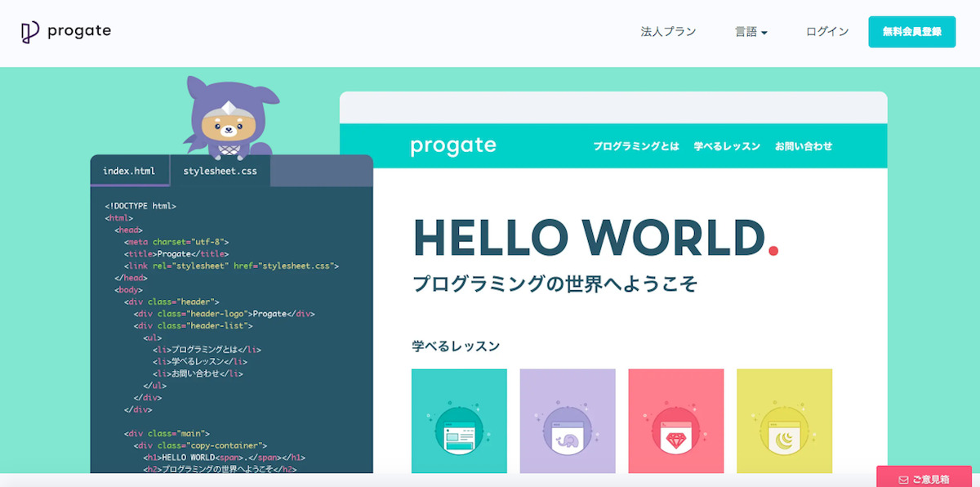Select お問い合わせ in preview menu
The width and height of the screenshot is (980, 487).
pos(804,146)
